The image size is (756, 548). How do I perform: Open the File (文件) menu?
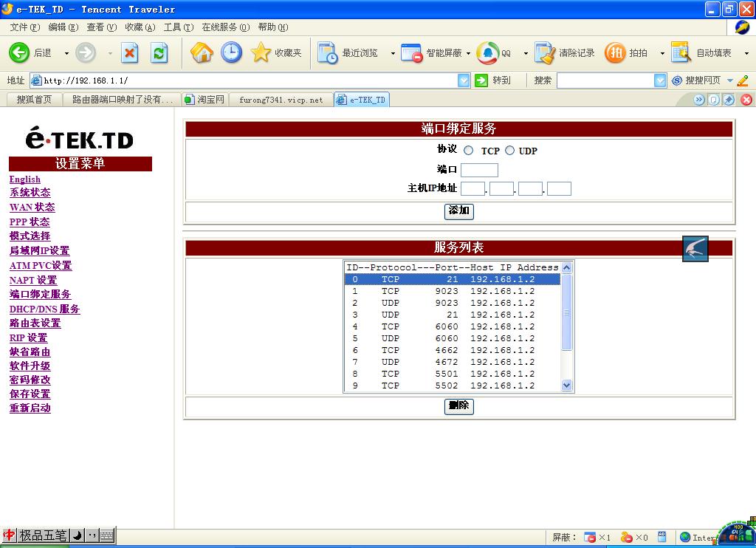(25, 27)
